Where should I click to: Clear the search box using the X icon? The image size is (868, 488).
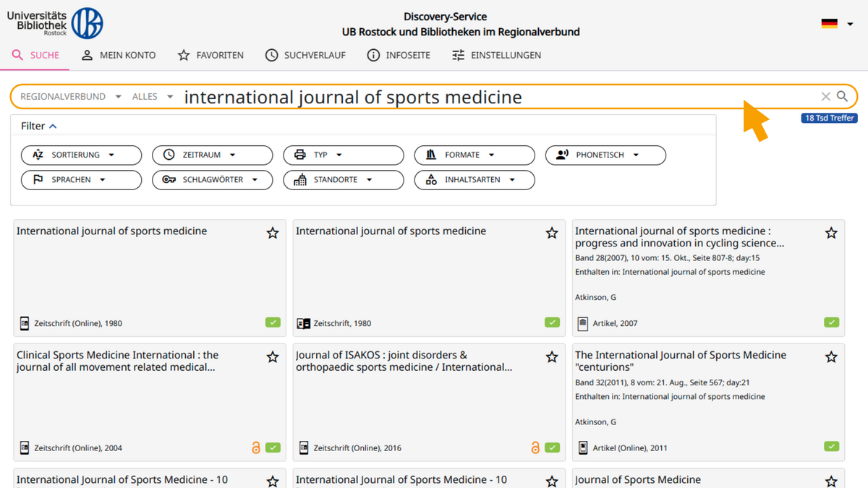825,96
